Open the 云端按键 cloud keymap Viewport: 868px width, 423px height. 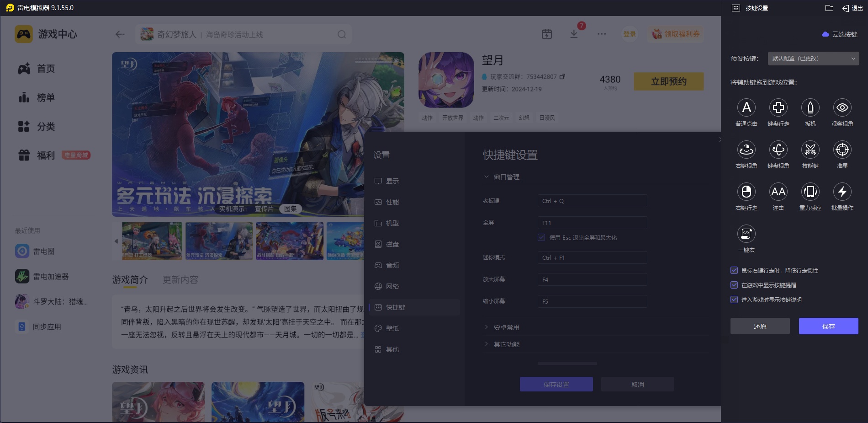tap(840, 34)
